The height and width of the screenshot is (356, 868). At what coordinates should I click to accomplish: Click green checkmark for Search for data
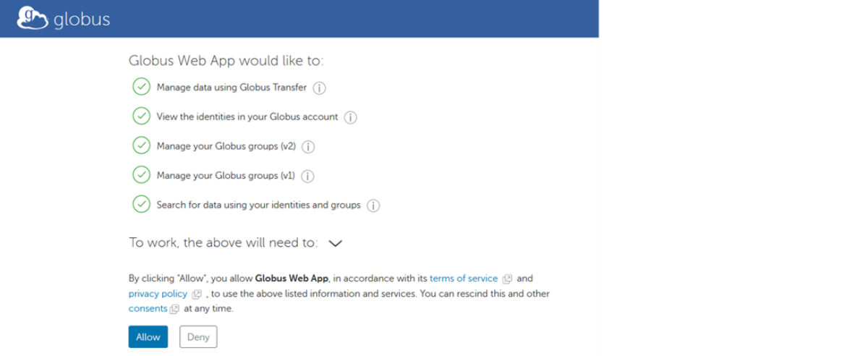click(141, 205)
